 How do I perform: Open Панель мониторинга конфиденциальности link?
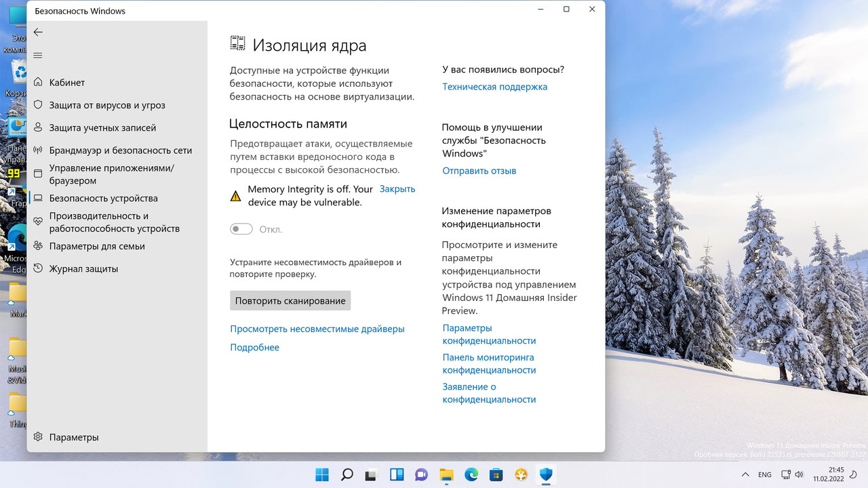click(x=490, y=363)
